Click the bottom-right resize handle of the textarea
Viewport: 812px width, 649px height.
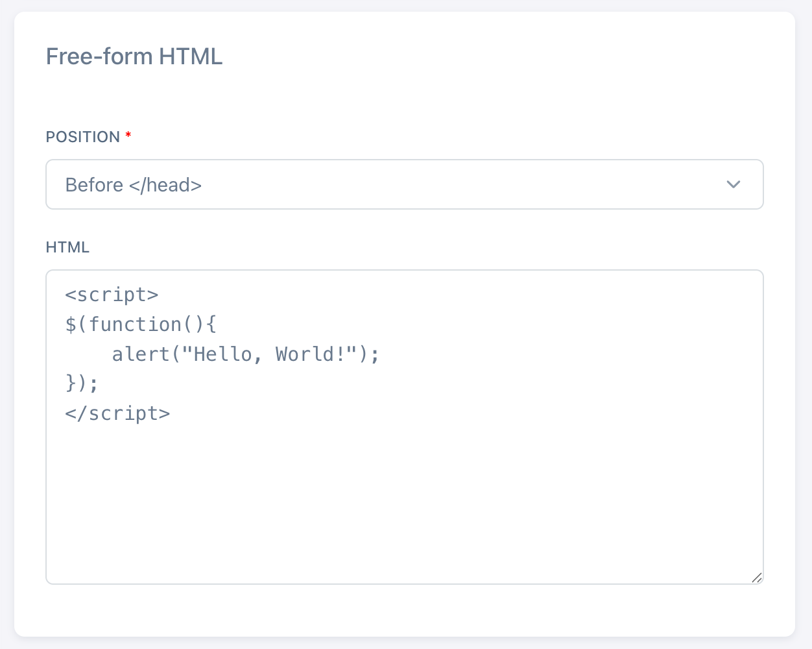coord(758,577)
